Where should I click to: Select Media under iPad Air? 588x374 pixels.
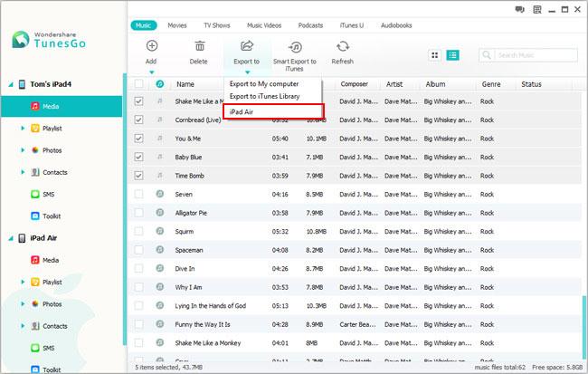[51, 260]
